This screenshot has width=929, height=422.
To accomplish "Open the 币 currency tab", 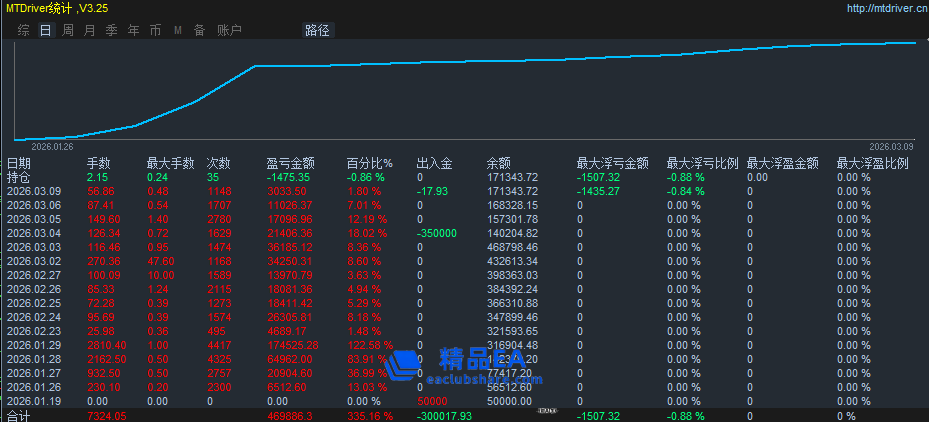I will pos(155,31).
